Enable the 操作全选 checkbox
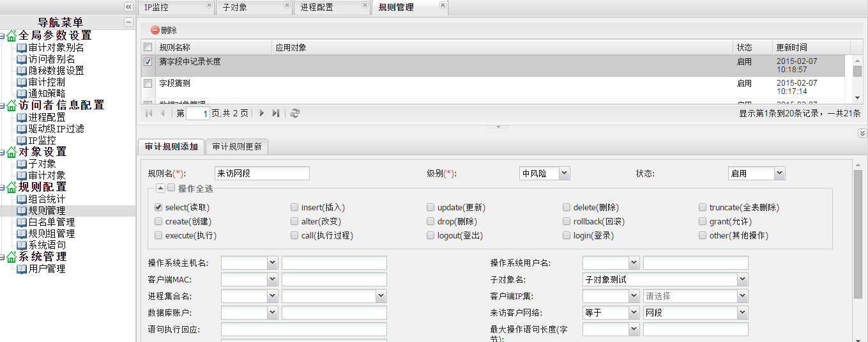The width and height of the screenshot is (868, 342). (x=171, y=188)
